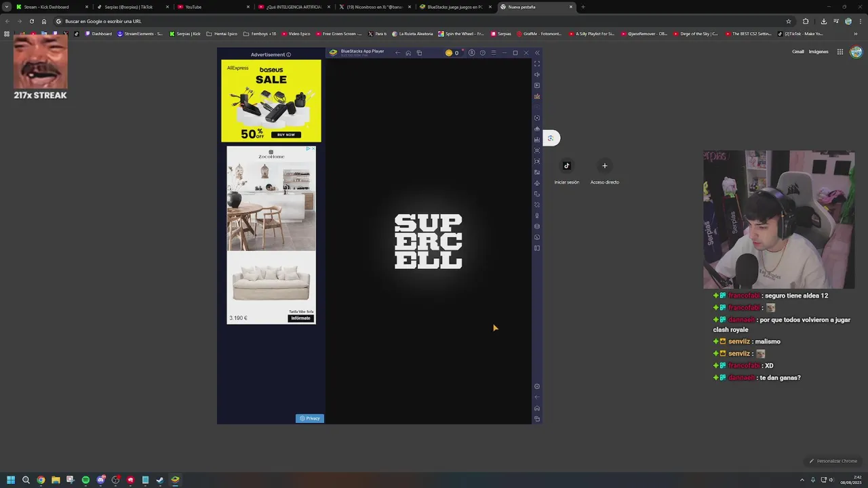
Task: Mute BlueStacks volume speaker icon
Action: pos(537,75)
